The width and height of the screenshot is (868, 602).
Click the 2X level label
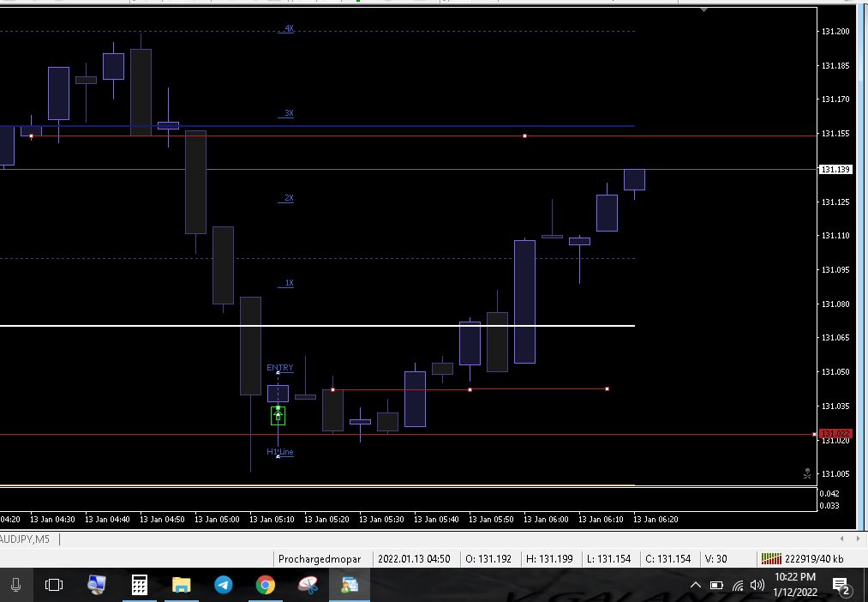coord(289,198)
